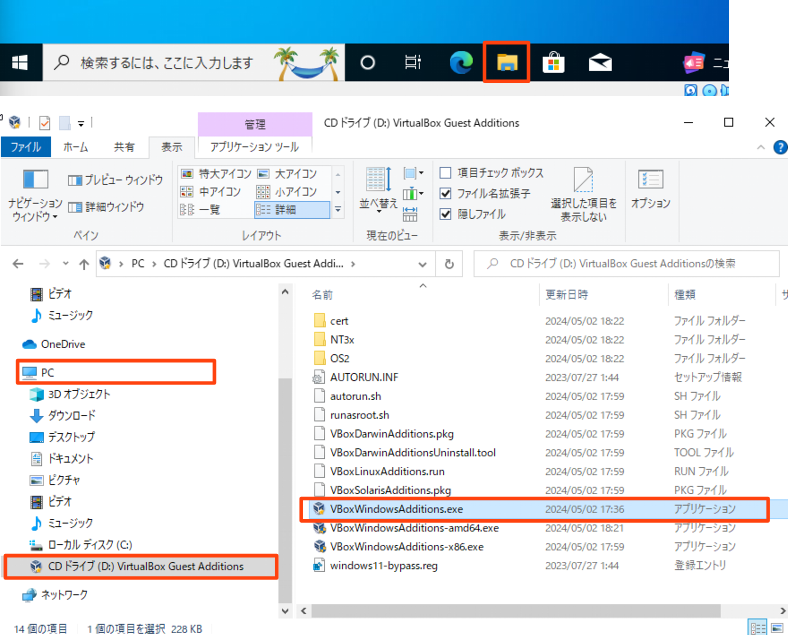Screen dimensions: 788x635
Task: Select the 表示 ribbon tab
Action: 171,147
